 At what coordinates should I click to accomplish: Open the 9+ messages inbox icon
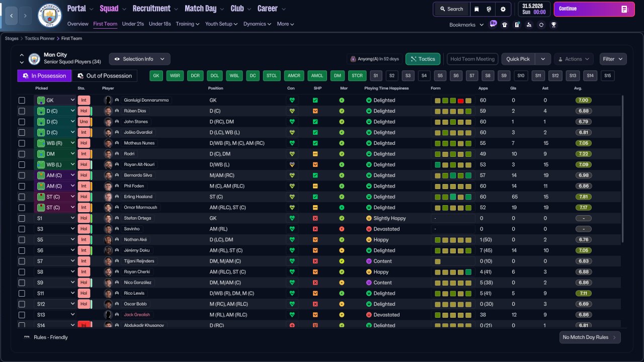point(493,24)
